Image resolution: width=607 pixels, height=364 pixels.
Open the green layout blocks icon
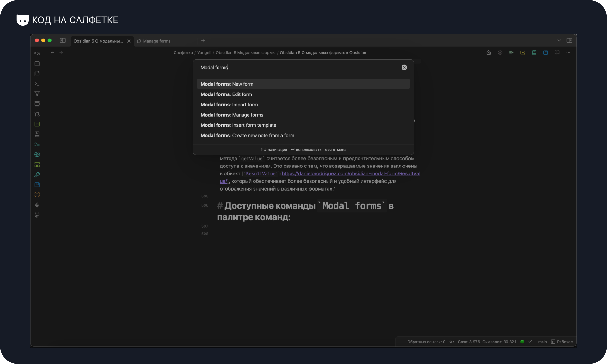[x=37, y=165]
